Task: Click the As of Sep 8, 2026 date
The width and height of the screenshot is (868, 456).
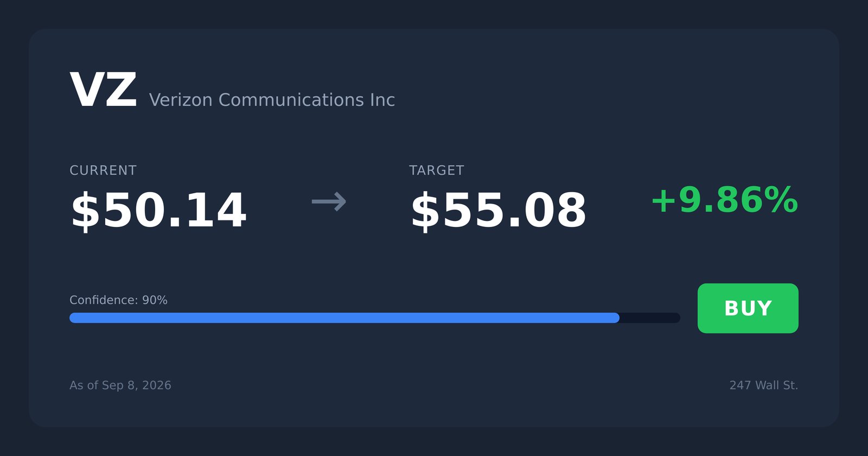Action: pyautogui.click(x=120, y=385)
